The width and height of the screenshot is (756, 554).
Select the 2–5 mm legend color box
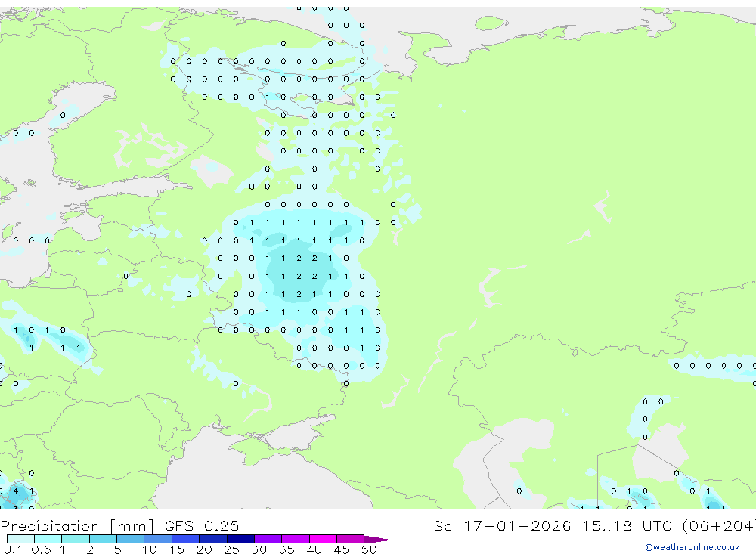click(x=103, y=539)
